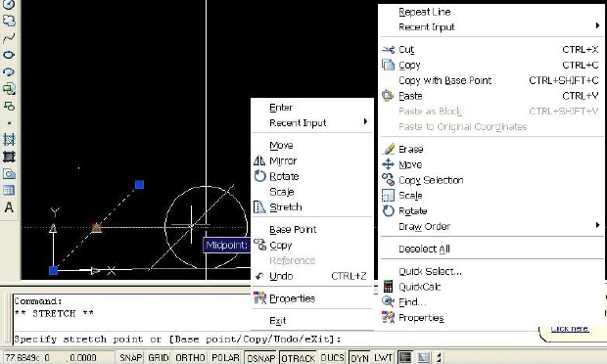Expand Recent Input submenu under Repeat Line

click(491, 26)
